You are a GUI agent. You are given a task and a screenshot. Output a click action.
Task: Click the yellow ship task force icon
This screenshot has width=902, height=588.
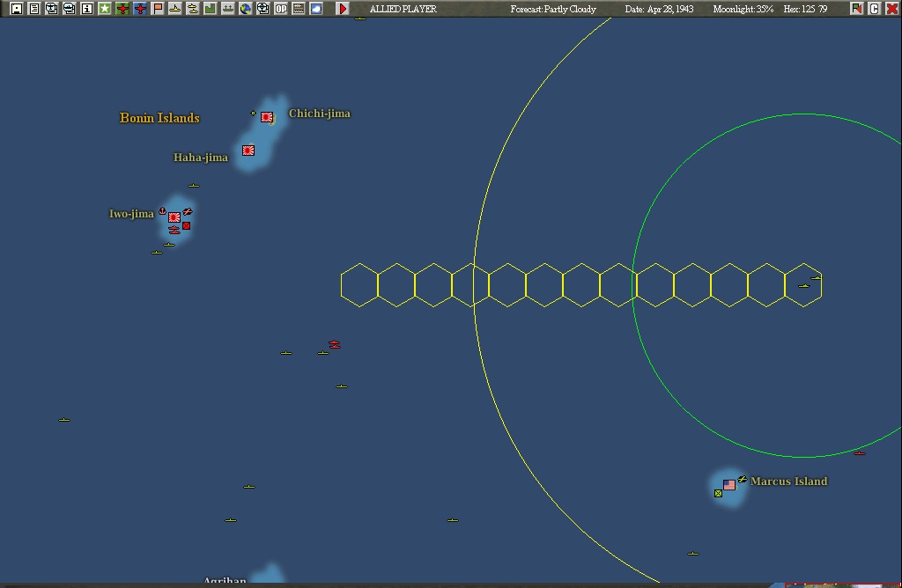coord(175,9)
